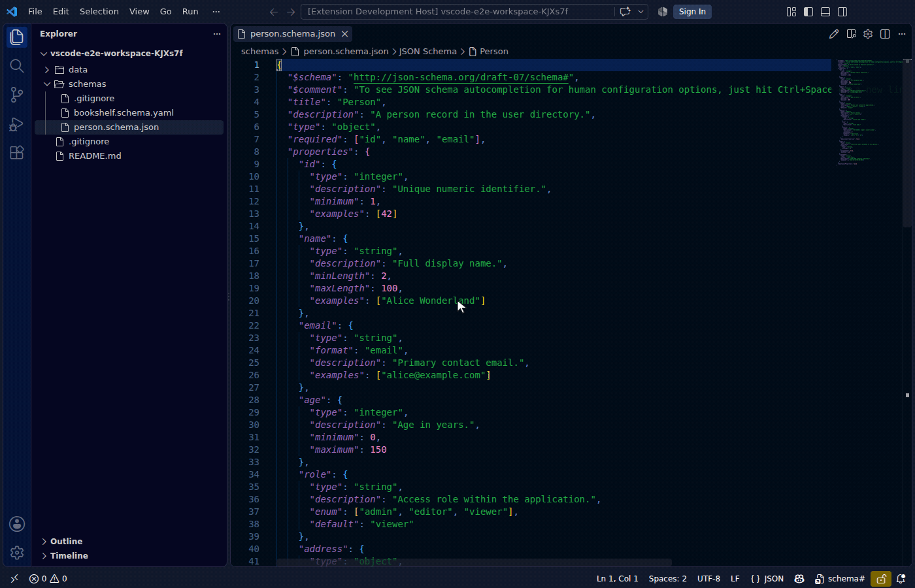Screen dimensions: 915x588
Task: Open notifications bell in the status bar
Action: tap(901, 579)
